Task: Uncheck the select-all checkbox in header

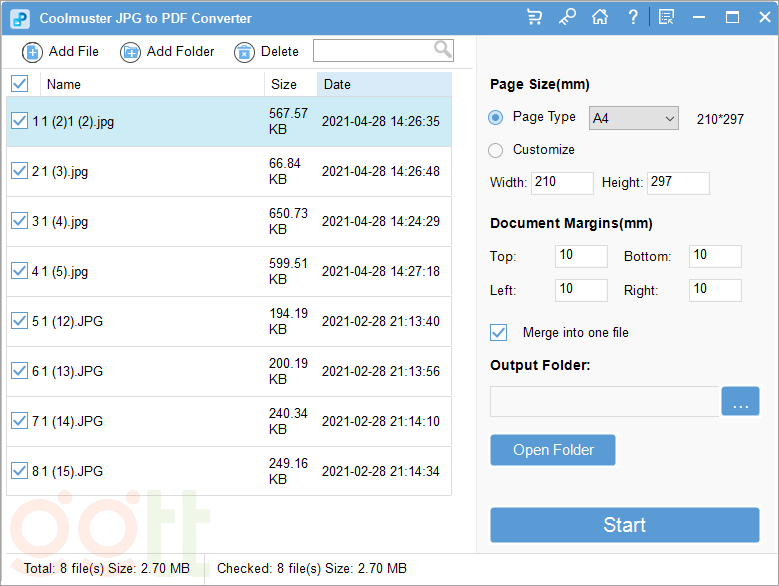Action: click(19, 84)
